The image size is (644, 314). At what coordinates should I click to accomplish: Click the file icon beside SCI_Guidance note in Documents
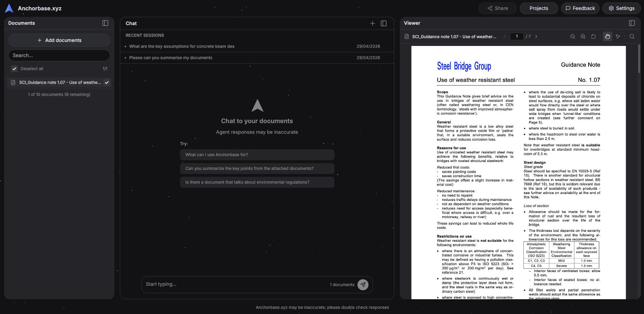[13, 83]
